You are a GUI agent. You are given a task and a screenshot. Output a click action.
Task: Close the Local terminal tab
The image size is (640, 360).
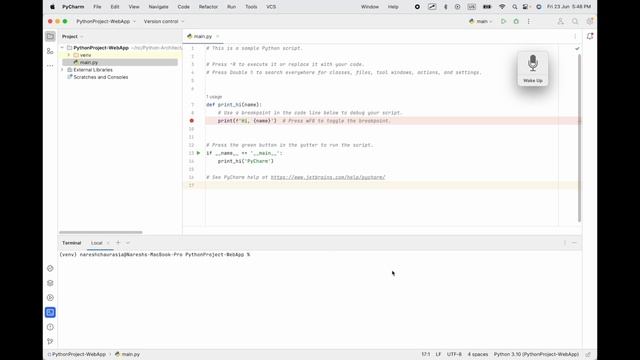(108, 243)
